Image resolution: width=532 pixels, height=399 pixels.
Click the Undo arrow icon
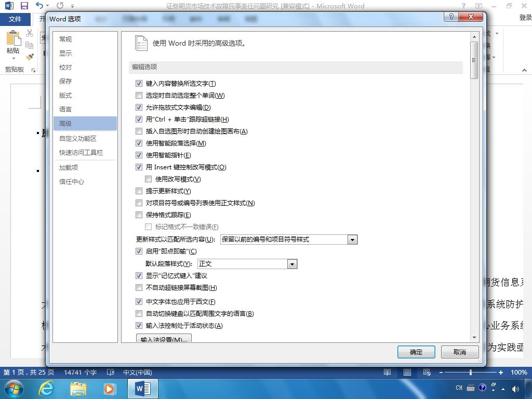(x=39, y=5)
